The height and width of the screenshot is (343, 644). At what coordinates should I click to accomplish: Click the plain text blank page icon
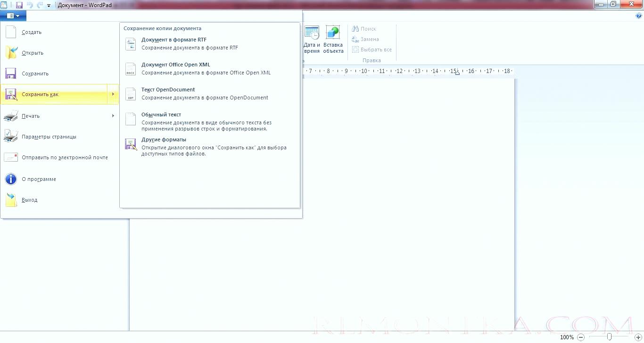tap(131, 119)
